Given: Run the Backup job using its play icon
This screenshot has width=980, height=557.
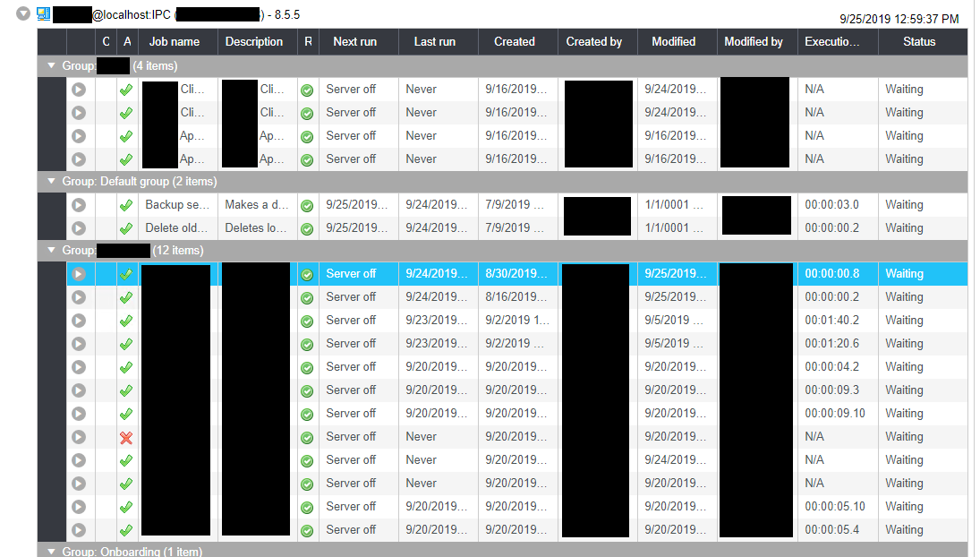Looking at the screenshot, I should tap(79, 205).
